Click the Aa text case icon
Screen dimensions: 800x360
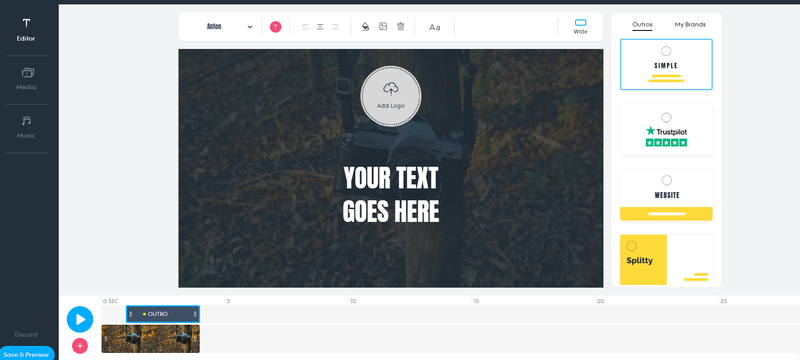point(435,28)
